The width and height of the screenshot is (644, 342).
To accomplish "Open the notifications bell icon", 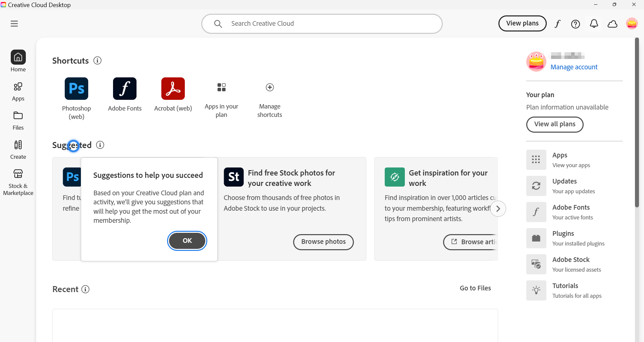I will pos(594,24).
